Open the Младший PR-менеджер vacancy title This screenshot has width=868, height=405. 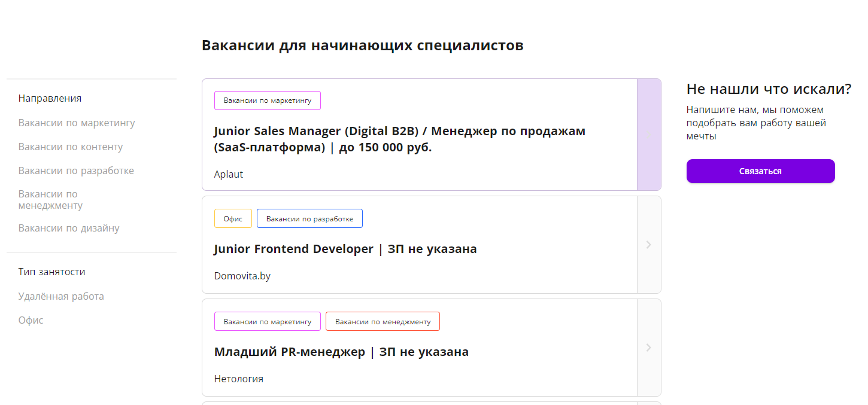click(x=341, y=352)
